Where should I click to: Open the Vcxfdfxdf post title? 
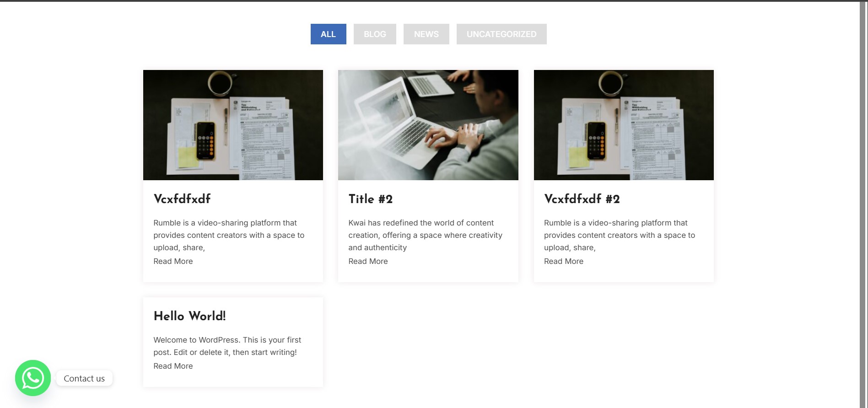coord(182,199)
